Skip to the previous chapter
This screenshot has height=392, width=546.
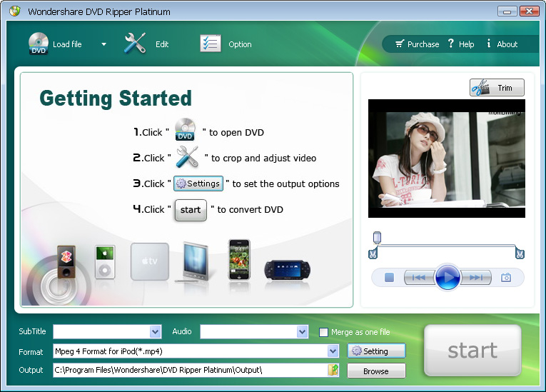(x=420, y=278)
